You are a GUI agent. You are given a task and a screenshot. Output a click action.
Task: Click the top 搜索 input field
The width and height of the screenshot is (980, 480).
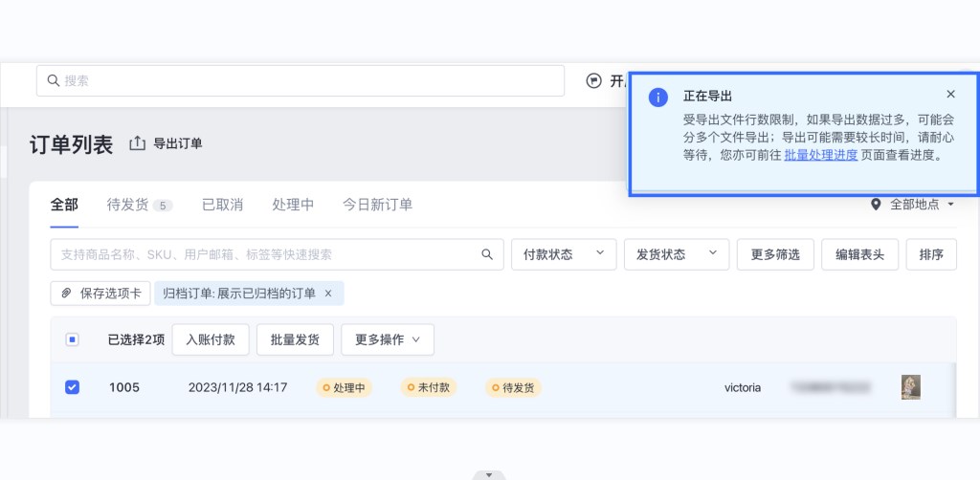click(287, 81)
